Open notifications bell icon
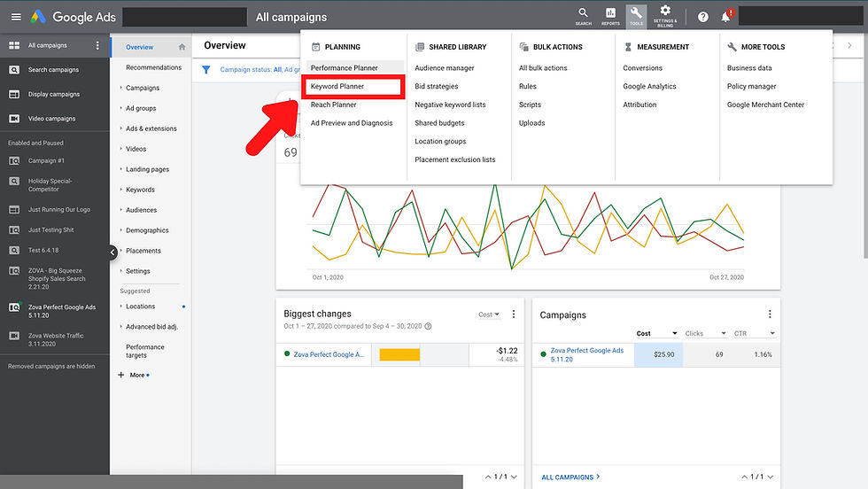This screenshot has height=489, width=868. coord(725,16)
